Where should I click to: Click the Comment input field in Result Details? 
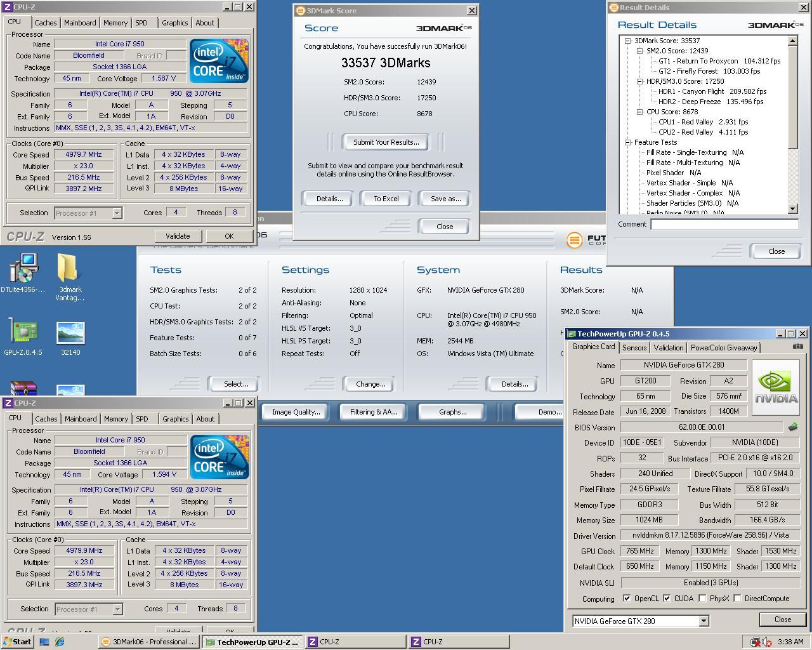724,224
